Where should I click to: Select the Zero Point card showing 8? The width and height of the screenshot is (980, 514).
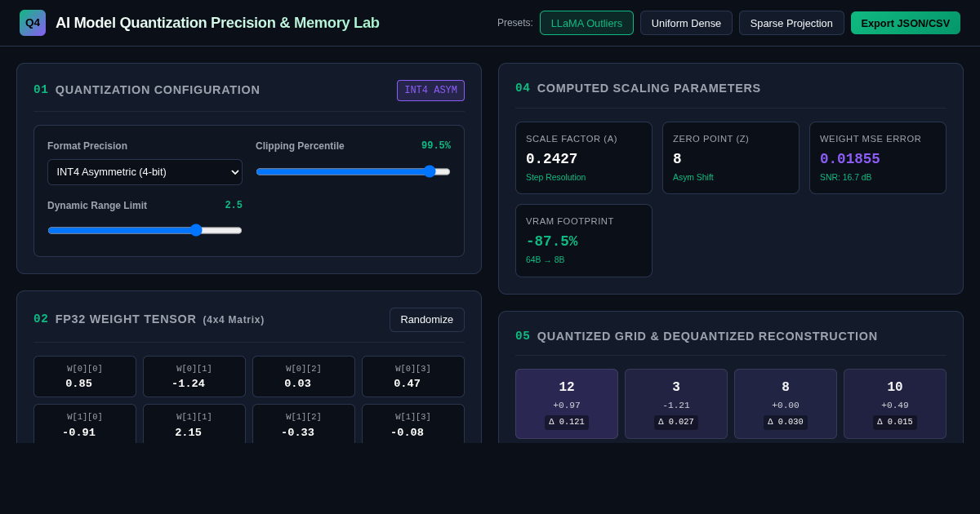click(731, 158)
